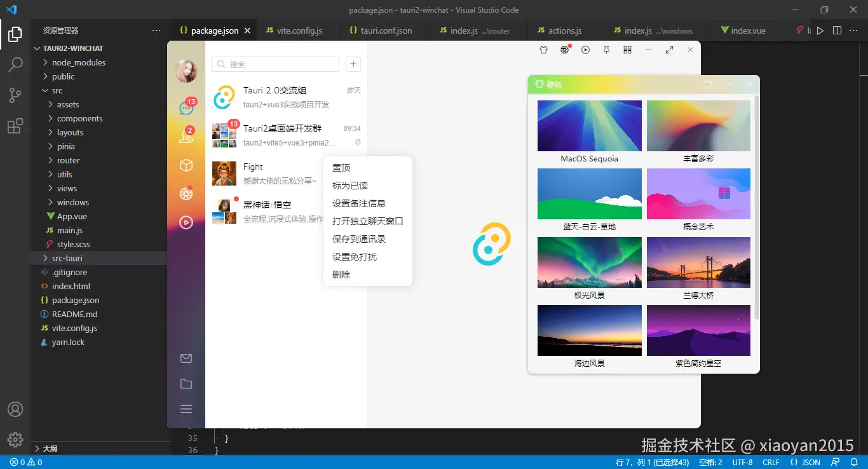Click the chat search input field
Screen dimensions: 868x469
[x=275, y=64]
